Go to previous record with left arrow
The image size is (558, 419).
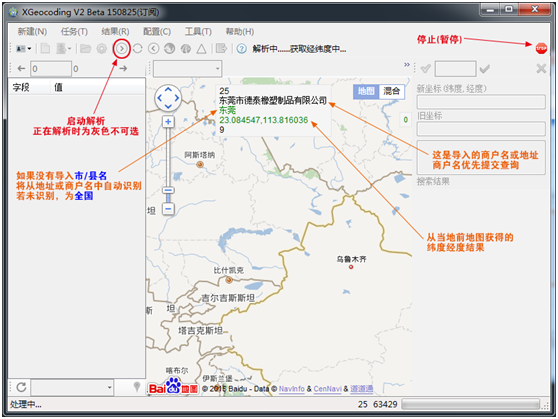tap(21, 68)
